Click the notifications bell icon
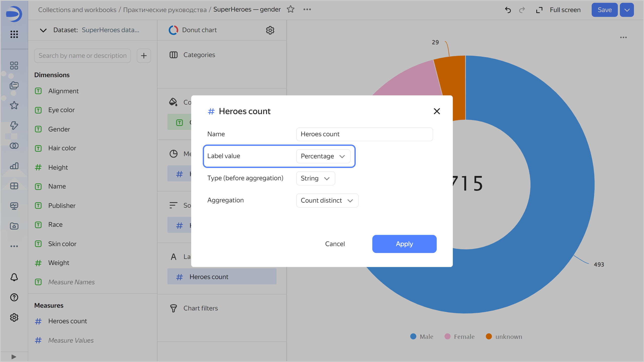644x362 pixels. 14,277
